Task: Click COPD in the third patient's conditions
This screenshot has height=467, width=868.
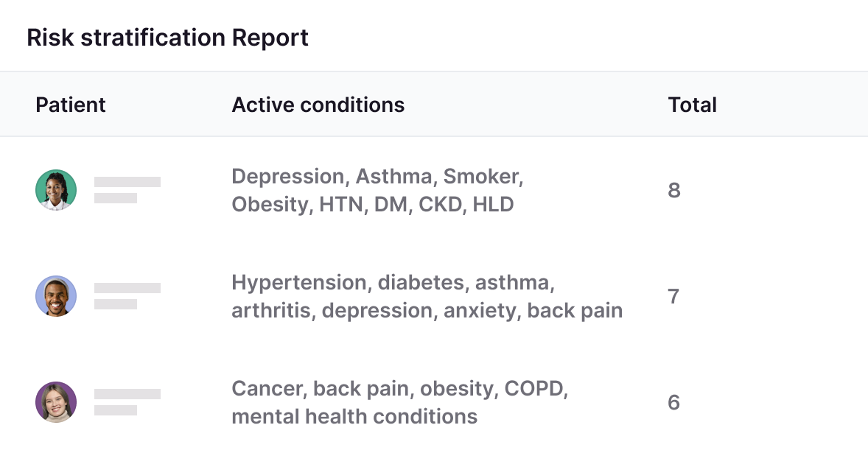Action: [x=536, y=388]
